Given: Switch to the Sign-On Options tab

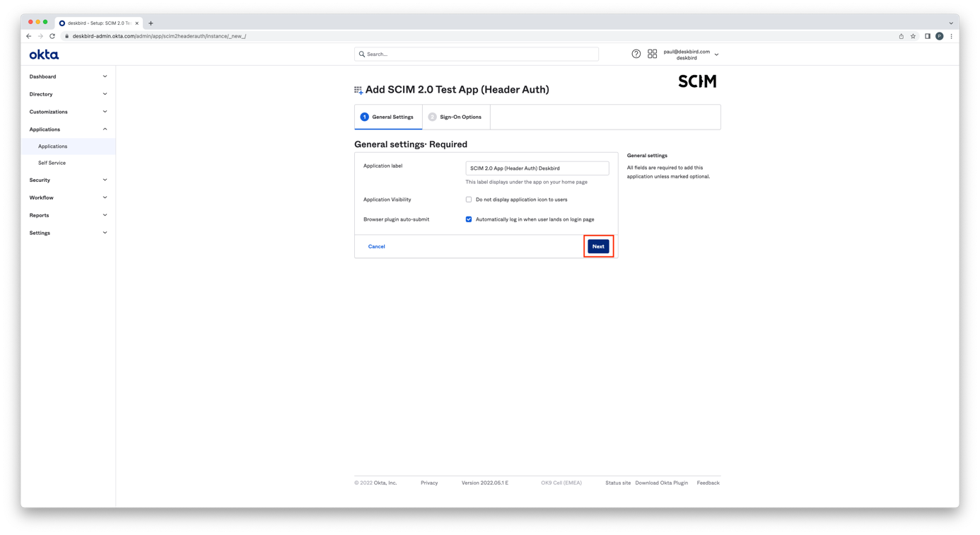Looking at the screenshot, I should pos(456,117).
